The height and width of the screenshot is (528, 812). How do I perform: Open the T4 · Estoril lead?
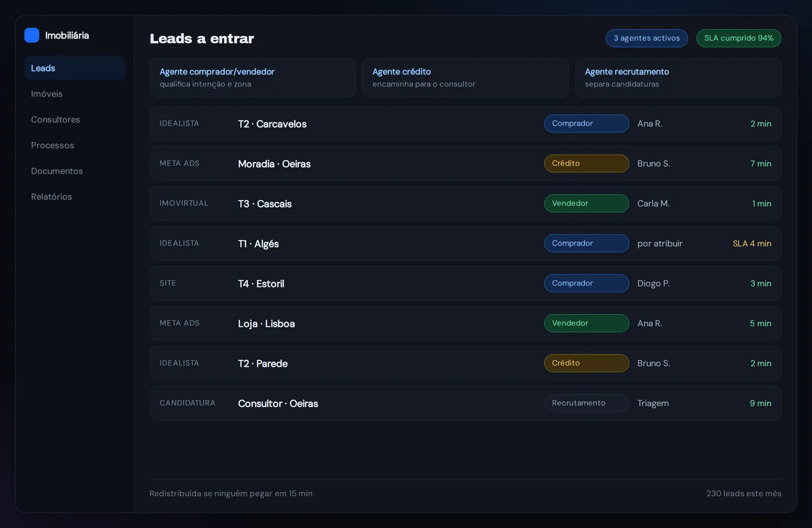(x=465, y=283)
